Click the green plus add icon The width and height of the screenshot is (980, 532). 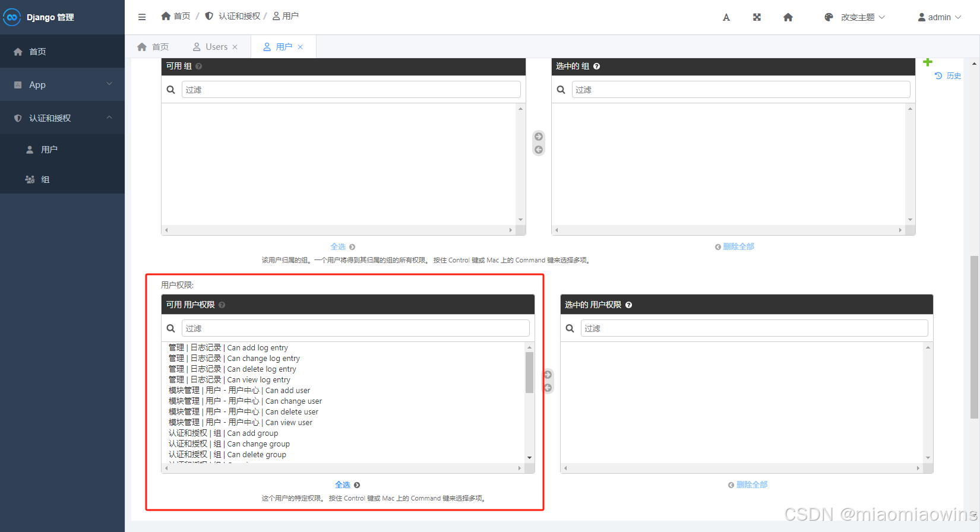click(928, 62)
